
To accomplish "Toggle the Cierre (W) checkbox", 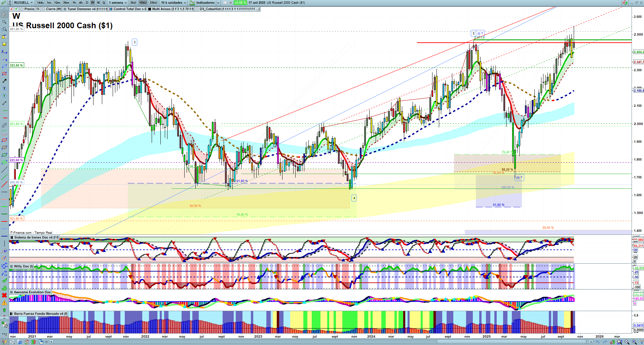I will pos(43,9).
